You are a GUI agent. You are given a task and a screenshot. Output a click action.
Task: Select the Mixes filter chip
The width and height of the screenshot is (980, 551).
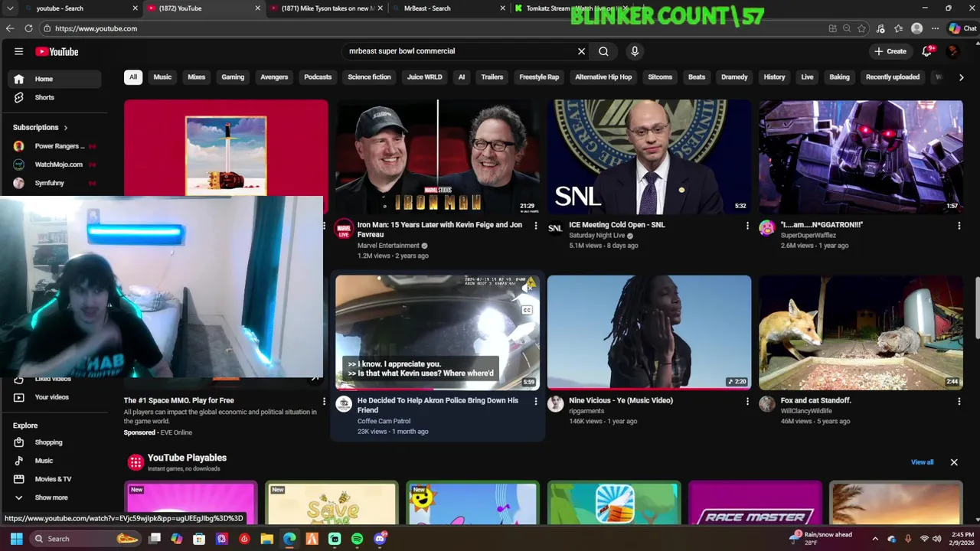coord(197,77)
